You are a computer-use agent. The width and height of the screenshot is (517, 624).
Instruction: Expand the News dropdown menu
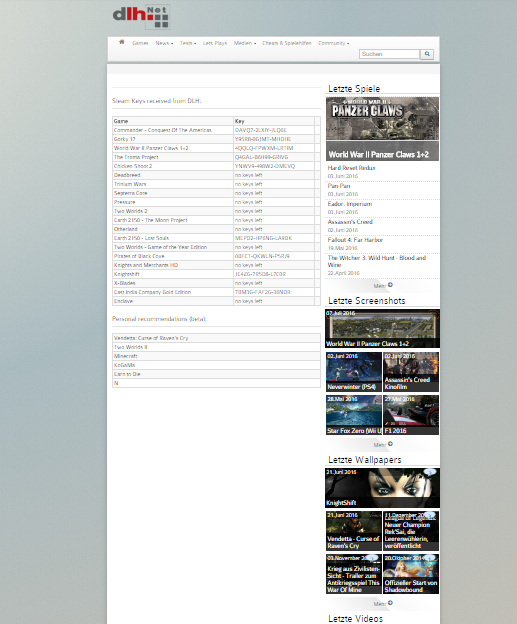[x=164, y=43]
